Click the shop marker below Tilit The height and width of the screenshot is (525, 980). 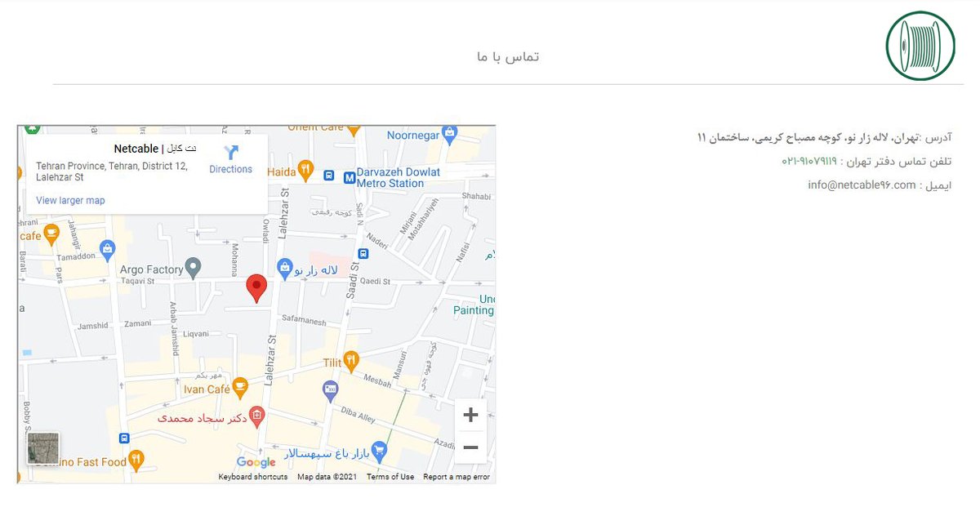(x=330, y=389)
